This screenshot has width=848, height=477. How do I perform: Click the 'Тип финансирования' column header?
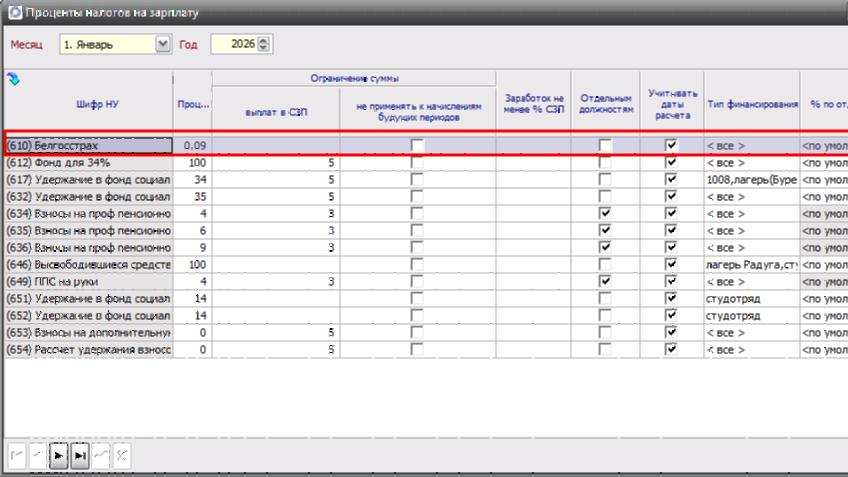tap(752, 103)
